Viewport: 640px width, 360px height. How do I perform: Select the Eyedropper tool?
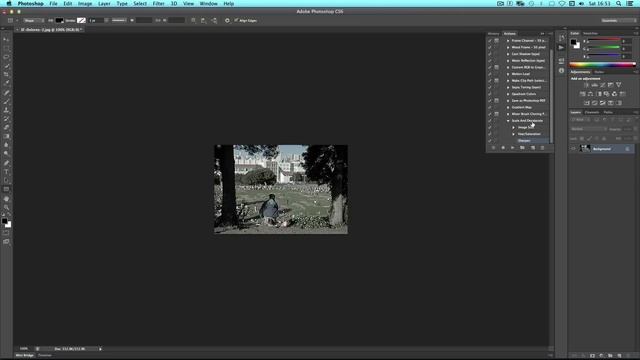(x=6, y=83)
